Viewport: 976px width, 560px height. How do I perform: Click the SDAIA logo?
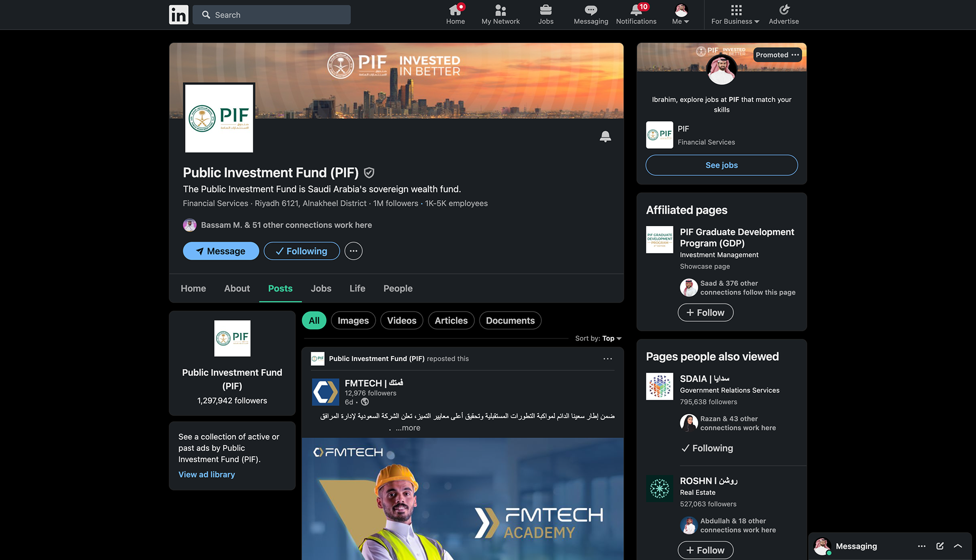[659, 386]
